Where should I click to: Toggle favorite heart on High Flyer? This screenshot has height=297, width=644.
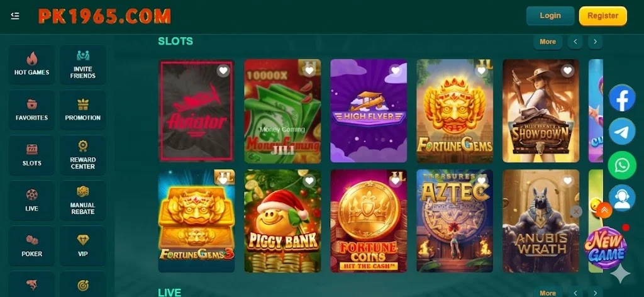(x=396, y=70)
